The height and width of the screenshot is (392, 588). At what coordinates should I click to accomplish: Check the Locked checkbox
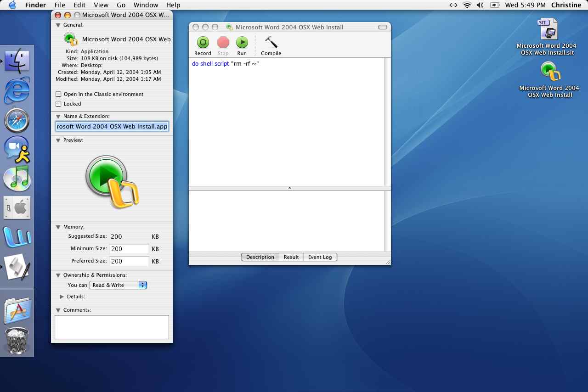pyautogui.click(x=58, y=104)
